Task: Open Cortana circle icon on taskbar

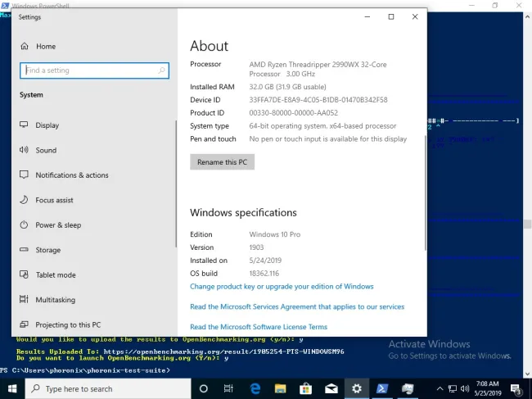Action: tap(203, 388)
